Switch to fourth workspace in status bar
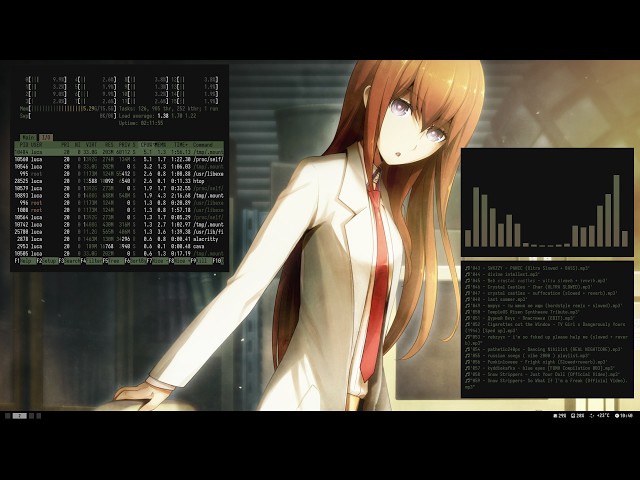 point(39,416)
